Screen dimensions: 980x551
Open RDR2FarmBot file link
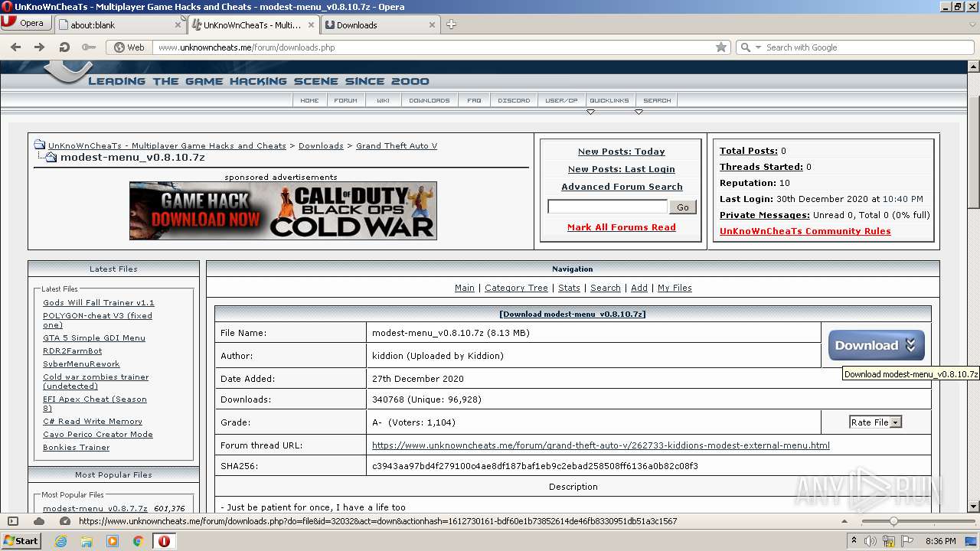[72, 350]
